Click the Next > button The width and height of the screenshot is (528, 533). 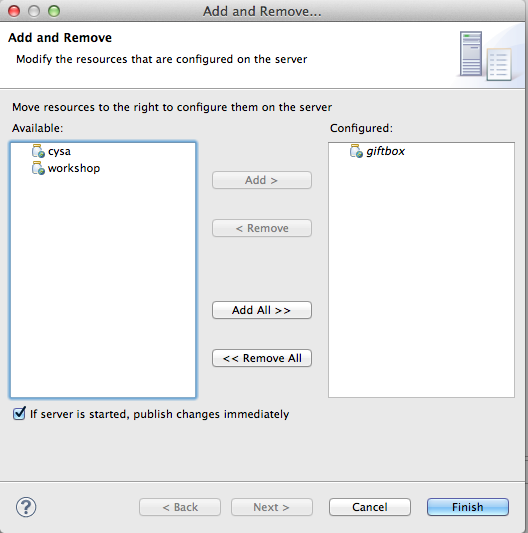(x=272, y=507)
